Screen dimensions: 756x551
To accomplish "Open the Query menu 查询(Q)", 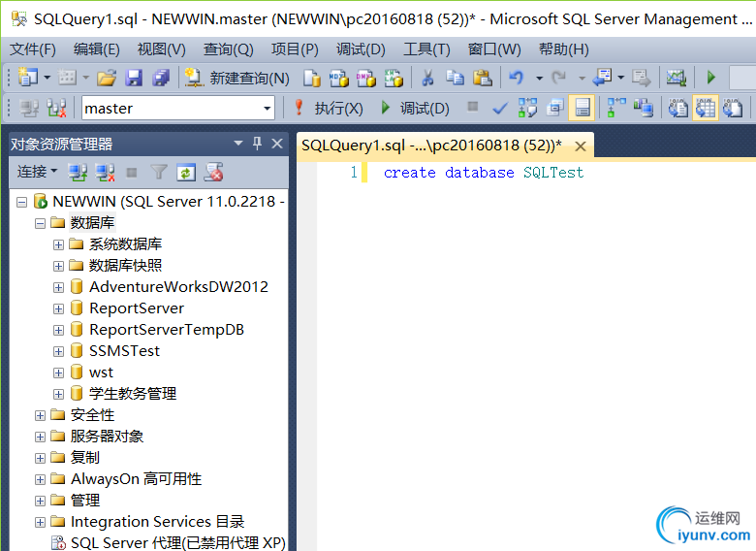I will point(229,49).
